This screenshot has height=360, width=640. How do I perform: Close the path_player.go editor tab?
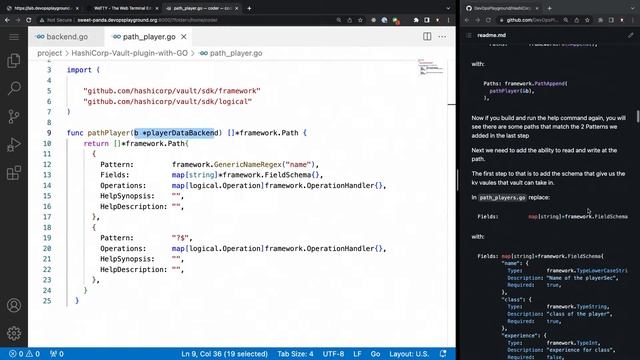(x=184, y=37)
